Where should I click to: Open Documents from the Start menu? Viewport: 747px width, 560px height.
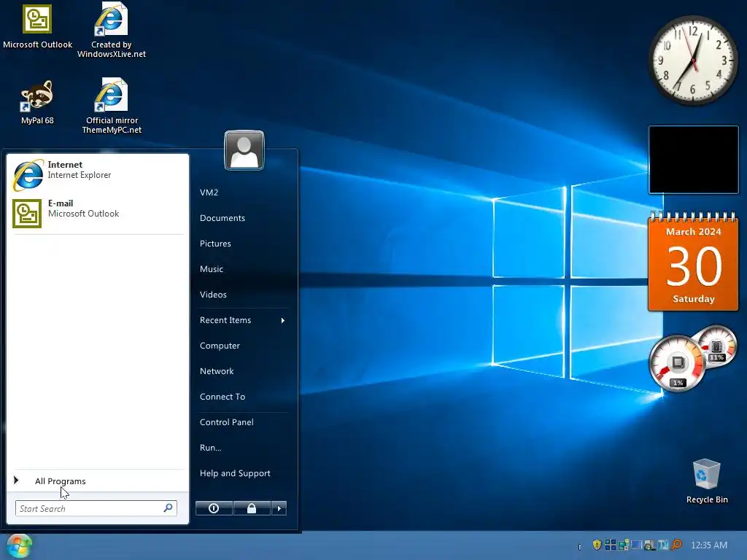point(222,218)
